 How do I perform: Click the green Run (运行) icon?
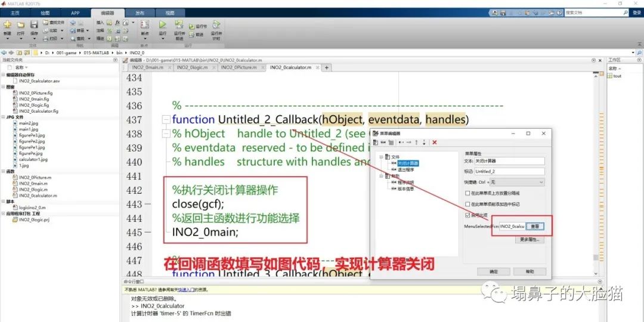coord(163,24)
